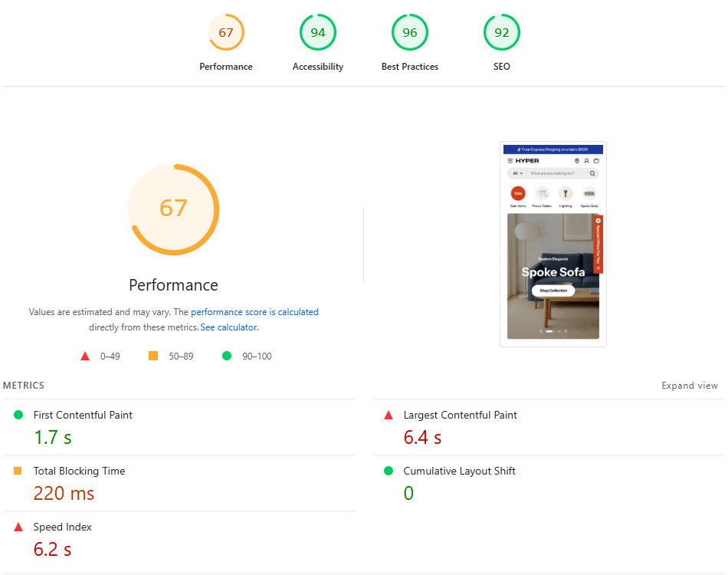Expand the metrics view
The width and height of the screenshot is (728, 575).
(690, 386)
